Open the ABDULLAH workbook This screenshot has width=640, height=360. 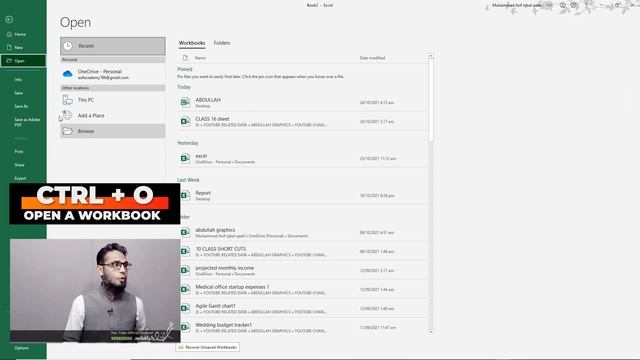(302, 102)
